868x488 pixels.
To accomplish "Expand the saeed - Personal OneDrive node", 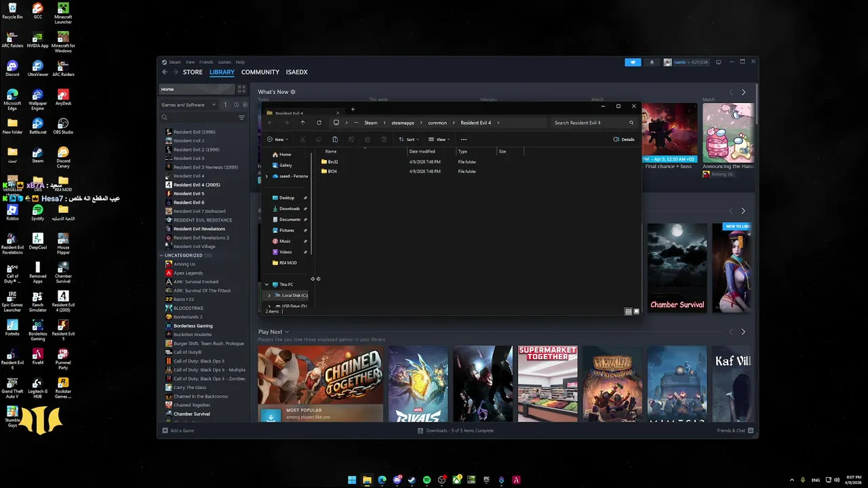I will (x=267, y=176).
